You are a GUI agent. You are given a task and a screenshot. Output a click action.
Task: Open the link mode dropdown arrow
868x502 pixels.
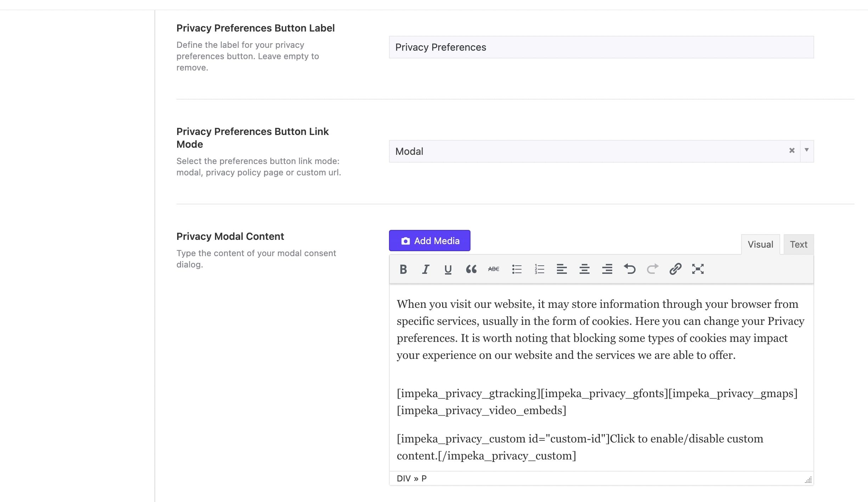point(807,150)
